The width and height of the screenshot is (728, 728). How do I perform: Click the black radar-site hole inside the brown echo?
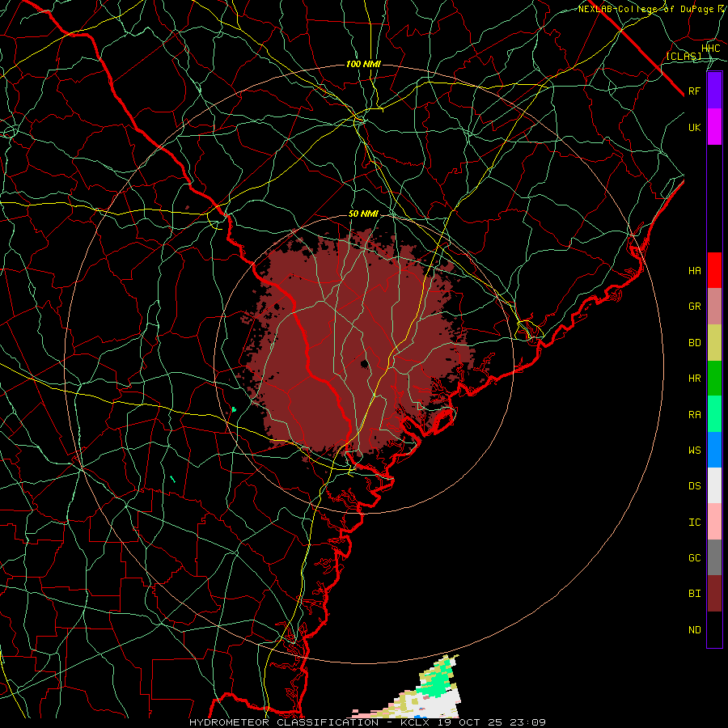click(365, 363)
